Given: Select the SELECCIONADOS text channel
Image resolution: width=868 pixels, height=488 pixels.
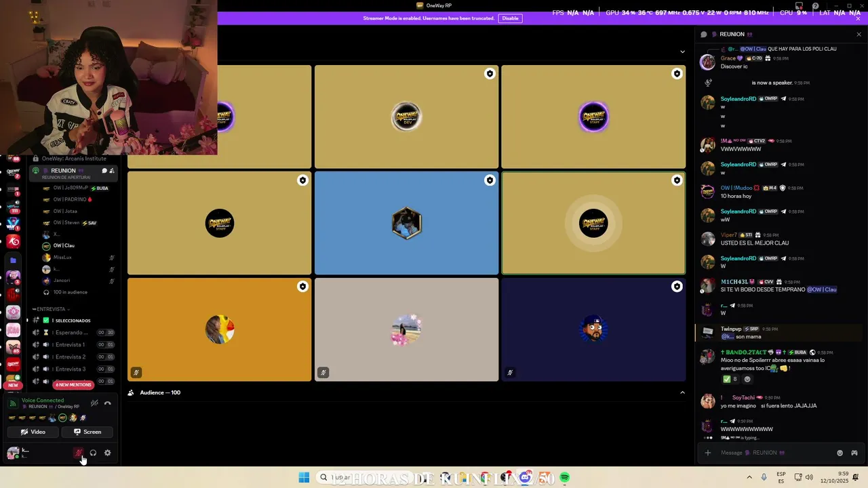Looking at the screenshot, I should pyautogui.click(x=73, y=321).
